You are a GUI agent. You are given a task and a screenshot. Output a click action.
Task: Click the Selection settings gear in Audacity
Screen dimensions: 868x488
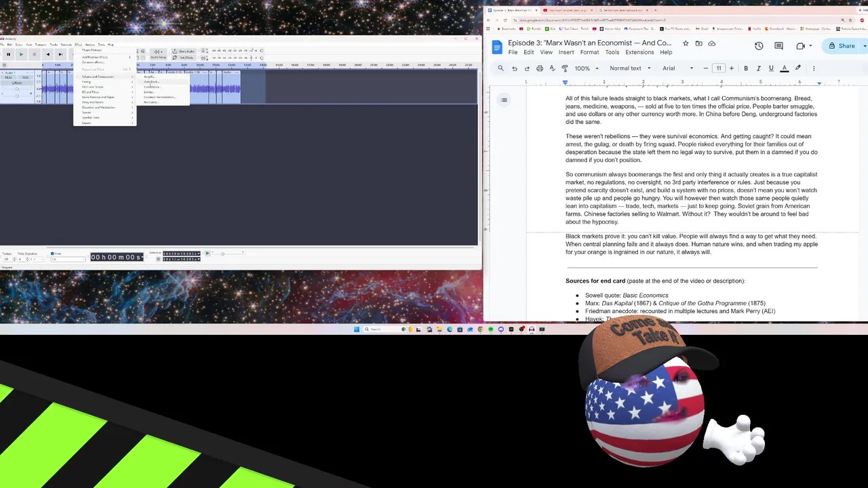tap(158, 259)
